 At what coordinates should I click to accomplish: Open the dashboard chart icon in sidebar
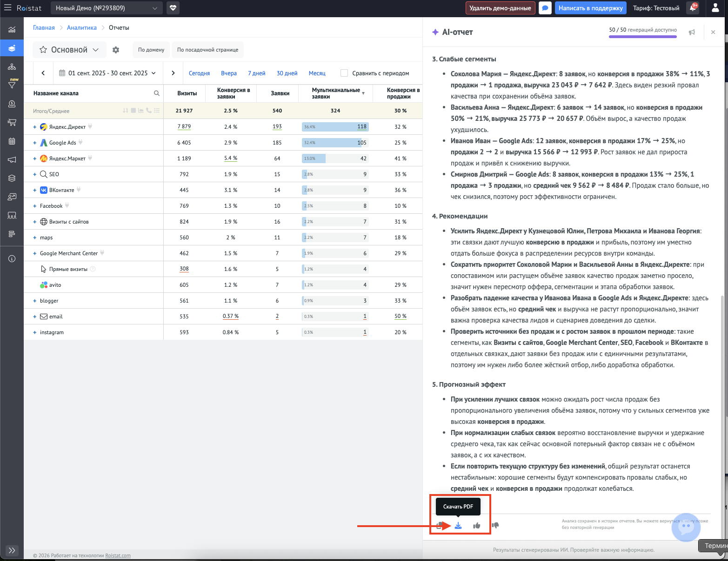(12, 29)
